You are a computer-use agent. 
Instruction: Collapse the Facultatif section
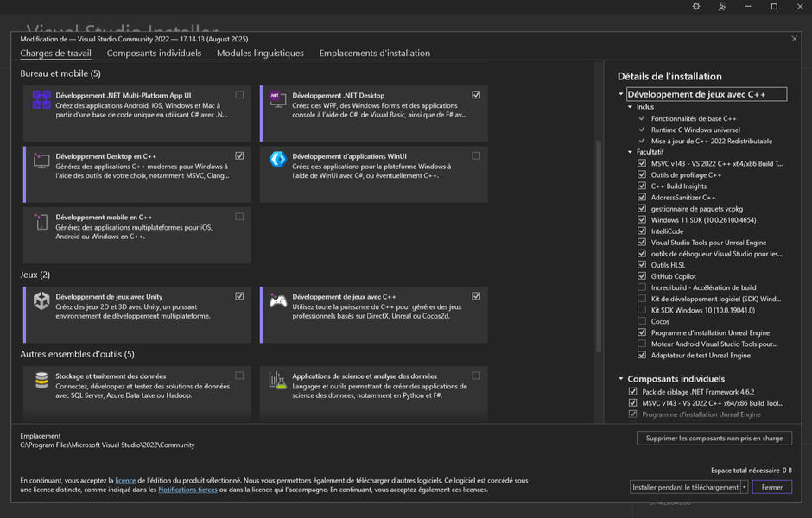click(631, 152)
